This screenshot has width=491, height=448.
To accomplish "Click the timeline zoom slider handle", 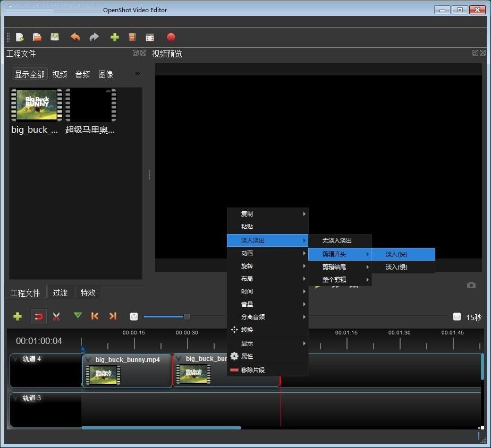I will coord(187,316).
